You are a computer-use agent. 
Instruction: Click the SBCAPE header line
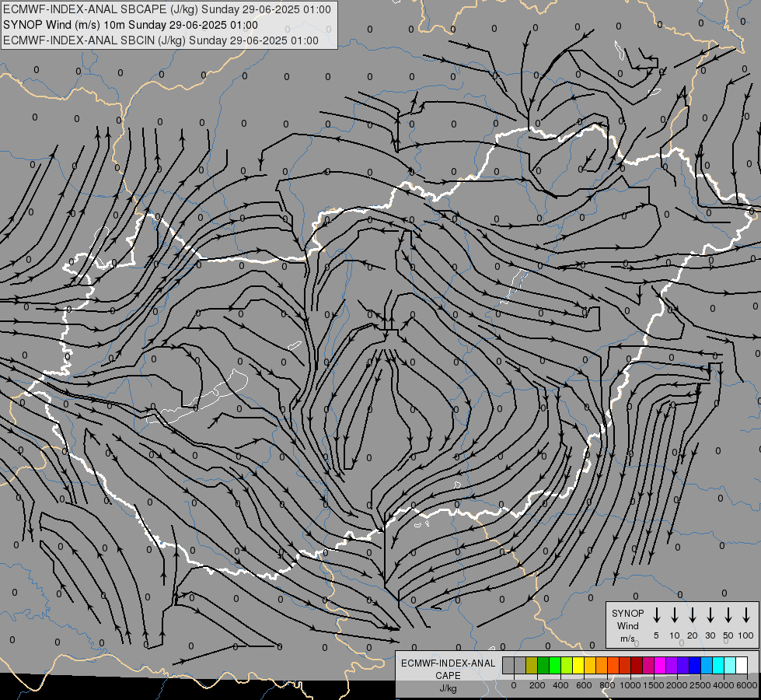167,9
